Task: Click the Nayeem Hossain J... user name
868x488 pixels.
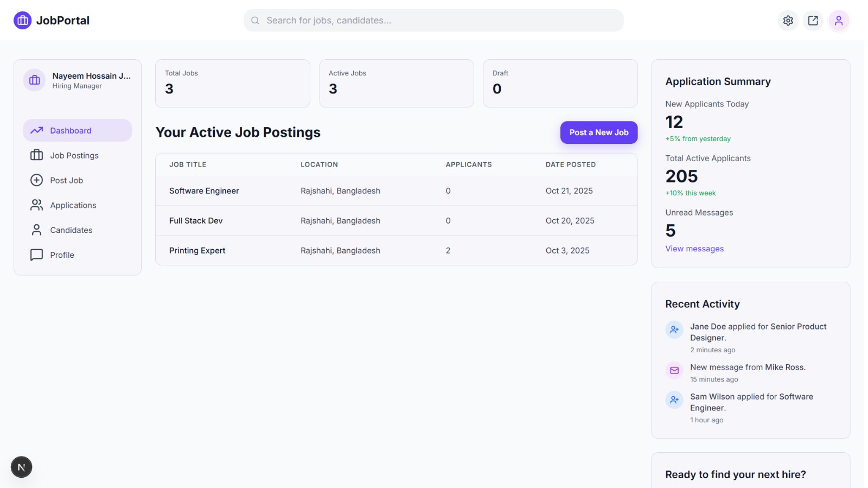Action: (92, 76)
